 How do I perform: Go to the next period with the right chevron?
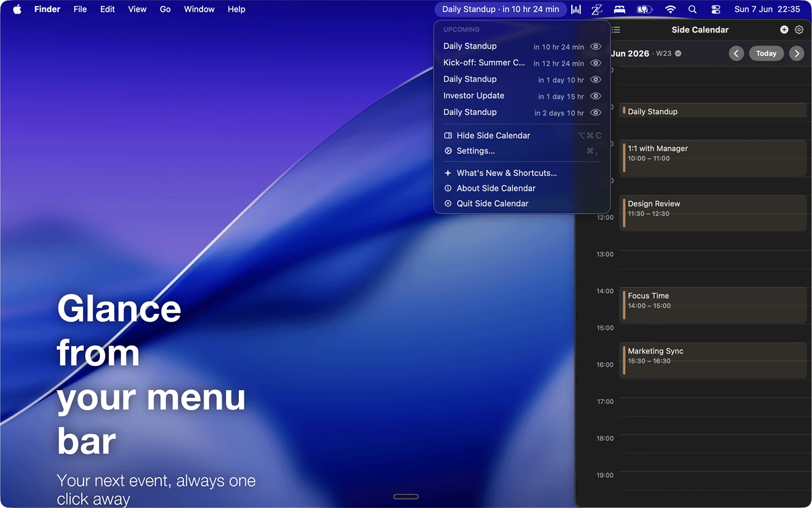pos(797,53)
